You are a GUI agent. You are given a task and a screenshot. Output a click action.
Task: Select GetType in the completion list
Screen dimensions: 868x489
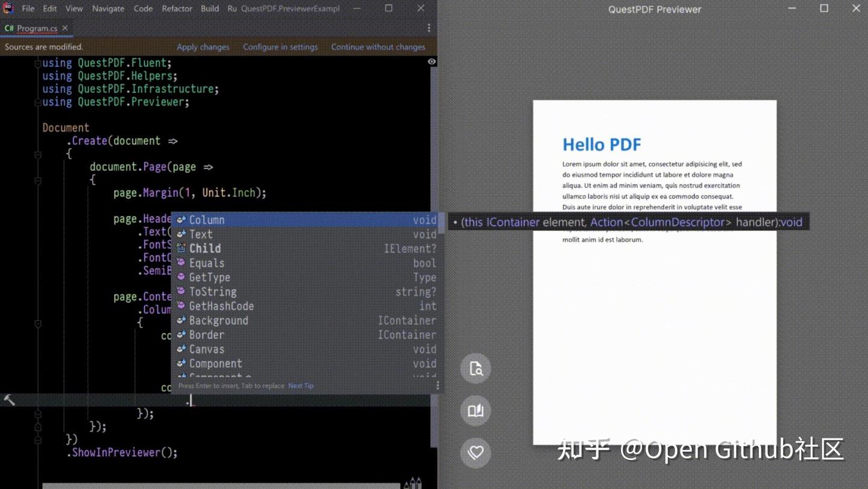[306, 277]
